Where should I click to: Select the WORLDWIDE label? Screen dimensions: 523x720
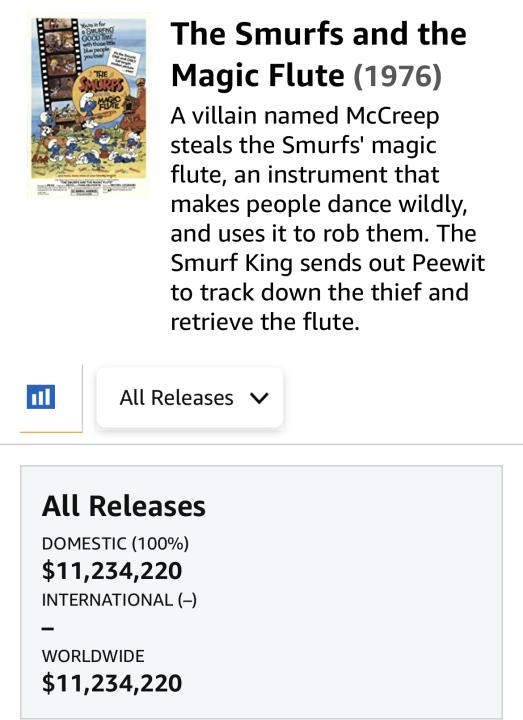[93, 656]
